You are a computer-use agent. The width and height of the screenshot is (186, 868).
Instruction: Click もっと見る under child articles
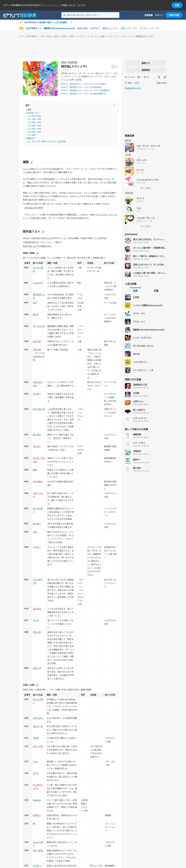tap(146, 188)
